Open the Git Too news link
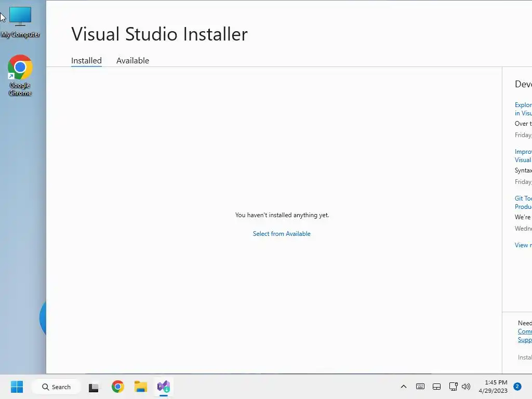 (523, 203)
